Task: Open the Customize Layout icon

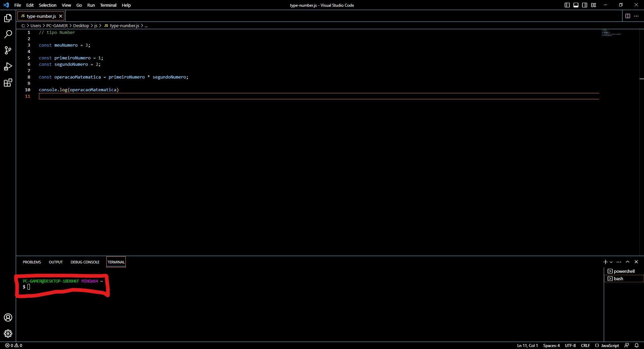Action: [593, 5]
